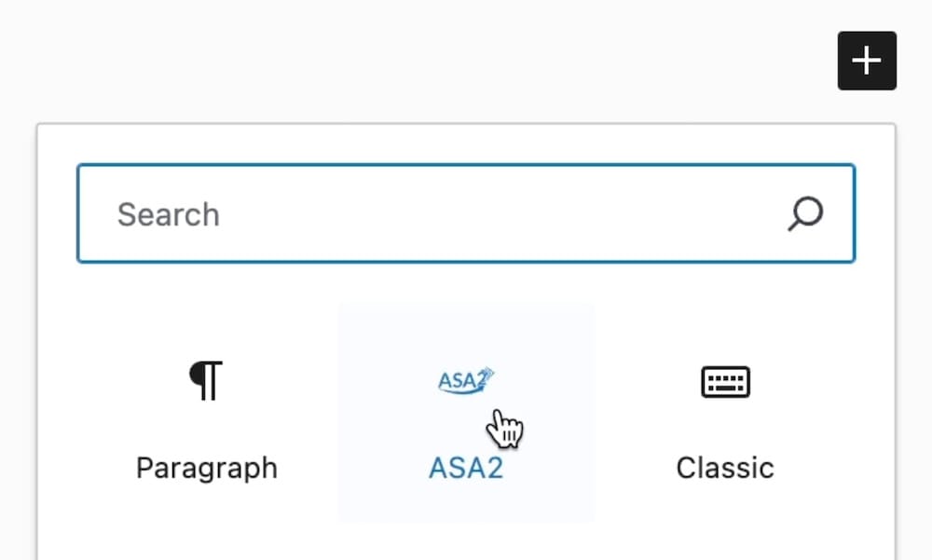Select the Classic block keyboard icon
The width and height of the screenshot is (932, 560).
pyautogui.click(x=725, y=382)
